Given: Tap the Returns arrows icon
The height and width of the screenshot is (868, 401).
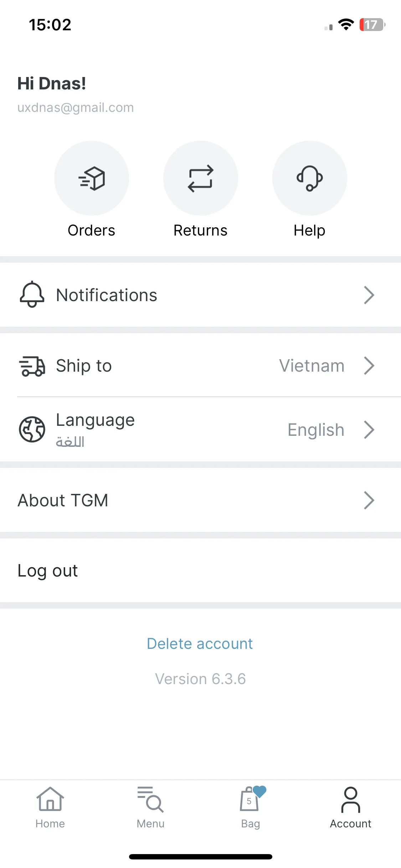Looking at the screenshot, I should 201,178.
